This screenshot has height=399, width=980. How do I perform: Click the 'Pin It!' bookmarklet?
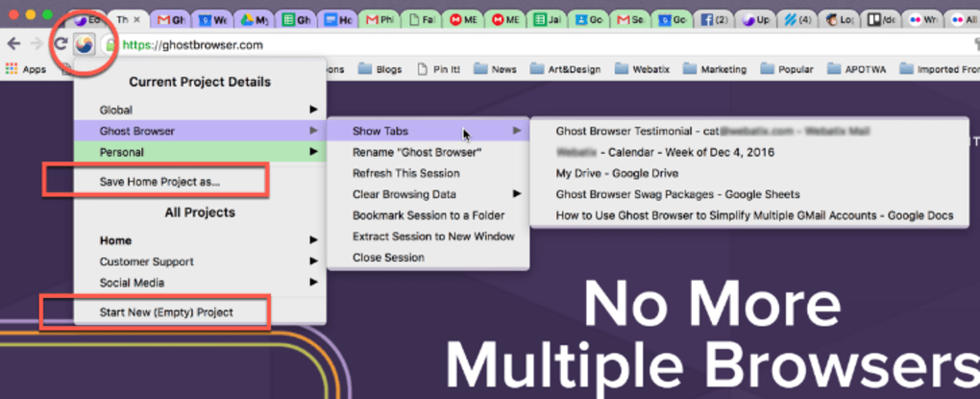439,69
